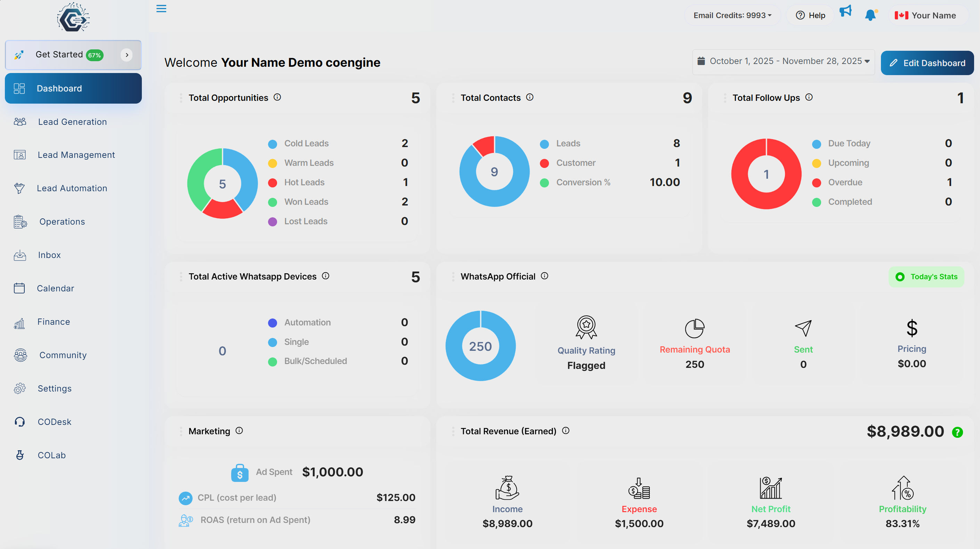Click the notification bell icon
Screen dimensions: 980x549
(870, 15)
